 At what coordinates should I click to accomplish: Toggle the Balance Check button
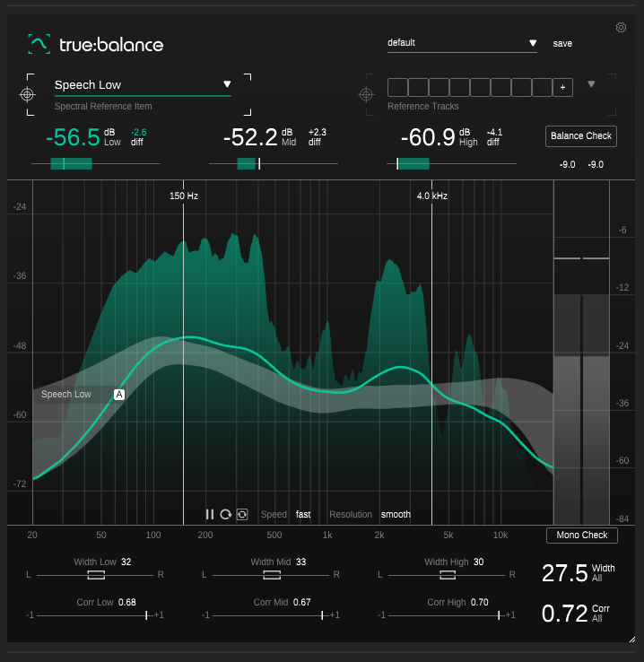coord(580,135)
